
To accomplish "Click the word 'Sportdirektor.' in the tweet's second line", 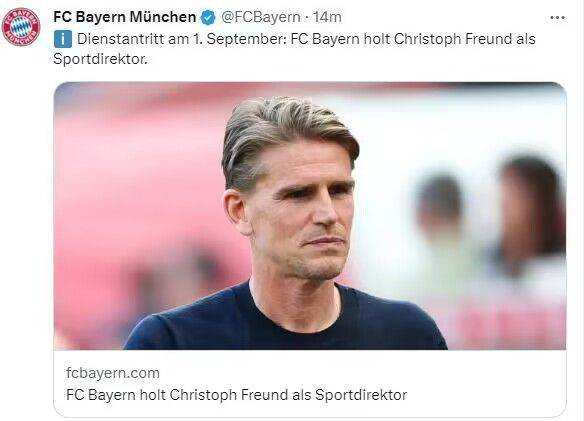I will (101, 59).
